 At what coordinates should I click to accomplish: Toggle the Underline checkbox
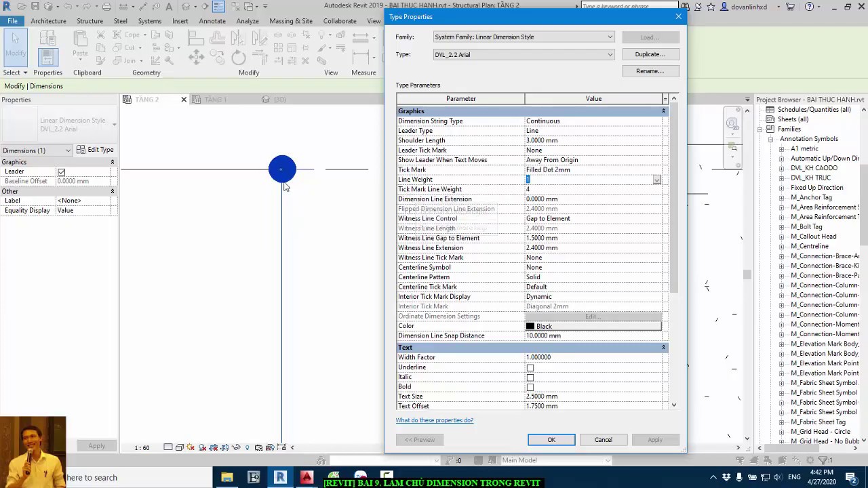530,367
